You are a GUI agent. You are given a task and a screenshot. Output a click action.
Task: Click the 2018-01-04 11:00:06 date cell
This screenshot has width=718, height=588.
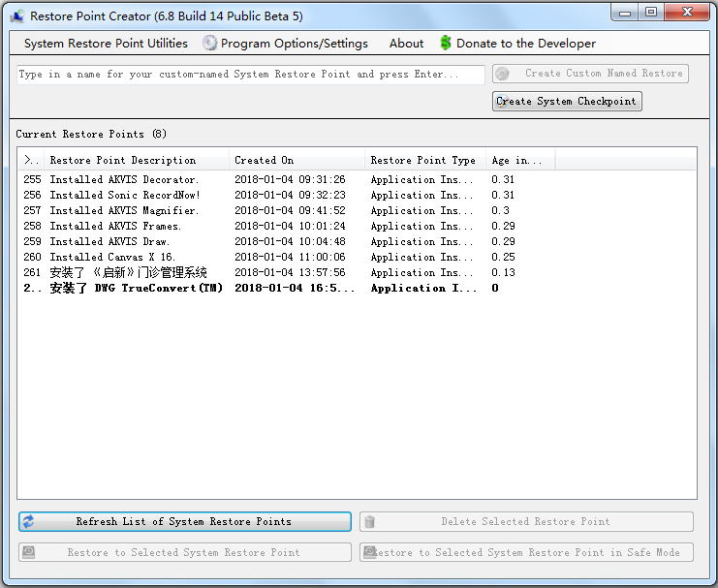click(290, 257)
